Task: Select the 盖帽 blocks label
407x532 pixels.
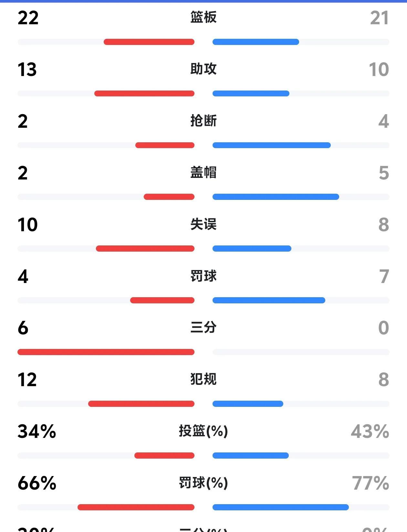Action: [x=203, y=172]
